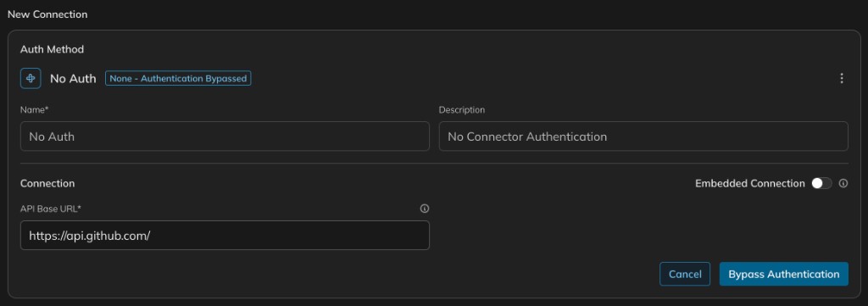Click the Embedded Connection info icon
The image size is (868, 306).
[843, 184]
